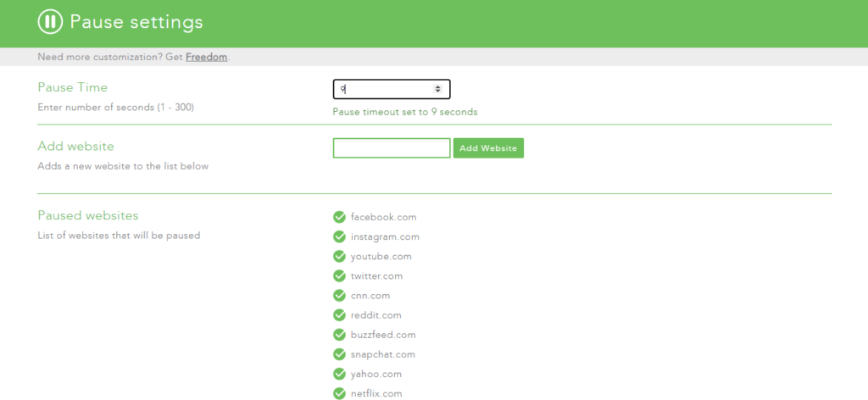Click the Pause logo icon in header
This screenshot has width=868, height=400.
tap(50, 22)
